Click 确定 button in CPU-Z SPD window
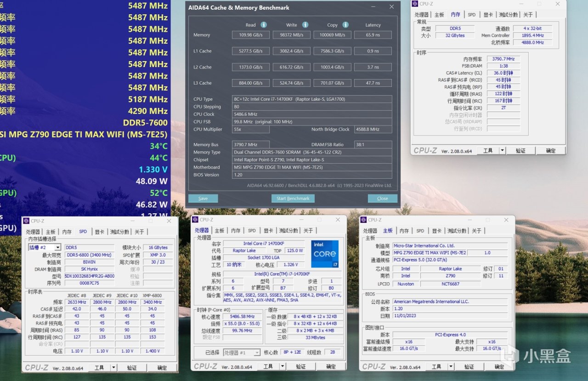The width and height of the screenshot is (588, 381). [162, 368]
